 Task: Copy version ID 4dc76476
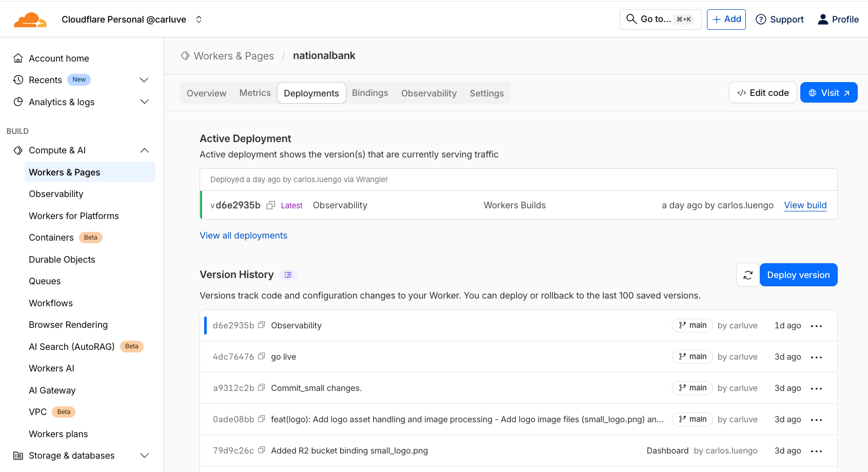(262, 357)
